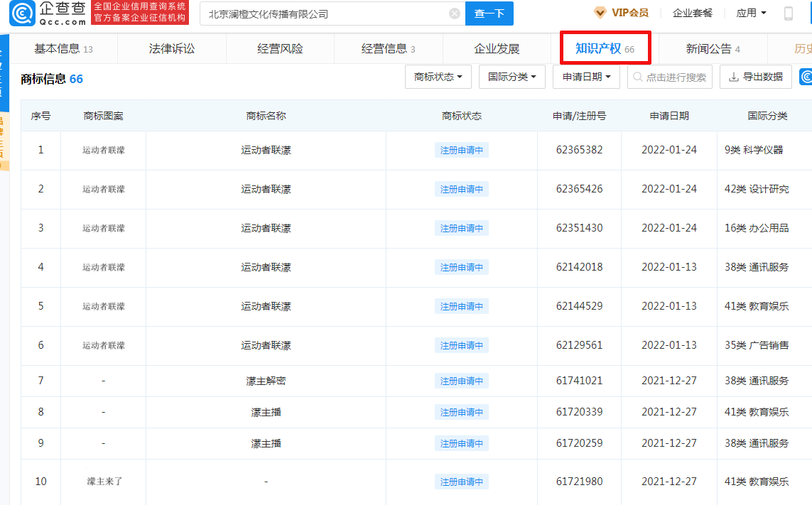This screenshot has height=505, width=812.
Task: Click 注册申请中 status tag in row 5
Action: point(461,306)
